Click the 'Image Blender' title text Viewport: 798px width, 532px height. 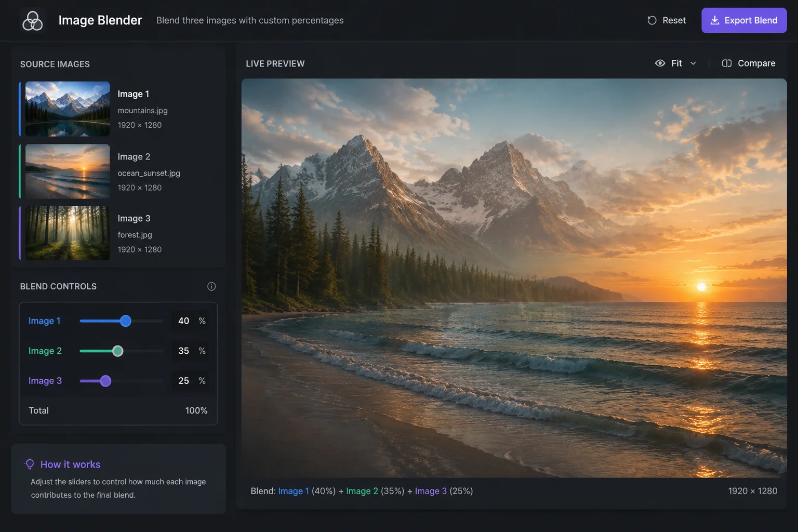[100, 20]
